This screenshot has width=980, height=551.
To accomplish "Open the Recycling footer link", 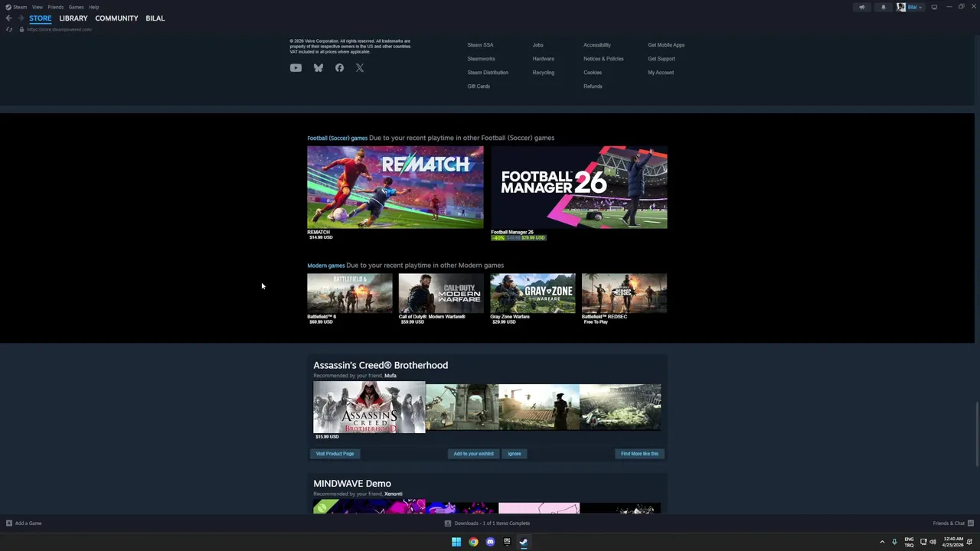I will [543, 73].
